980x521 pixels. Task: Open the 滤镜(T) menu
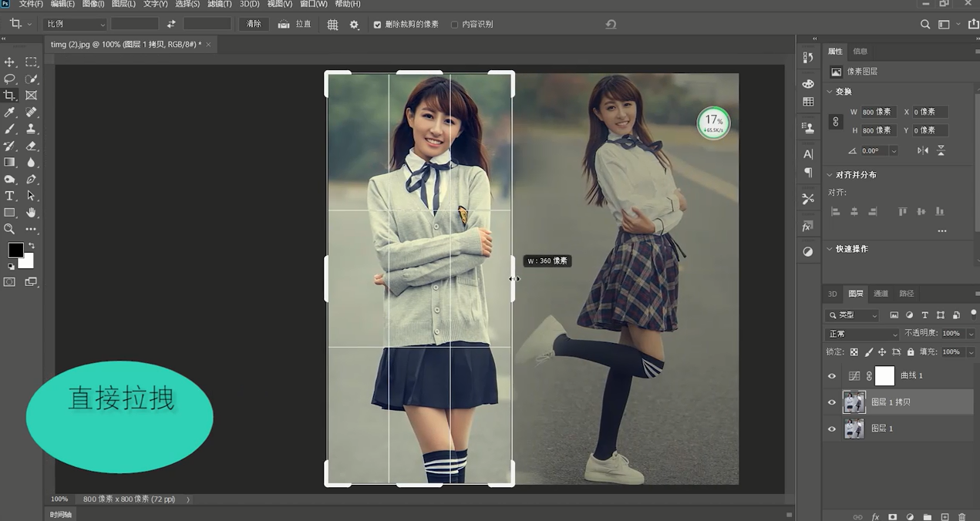click(220, 4)
